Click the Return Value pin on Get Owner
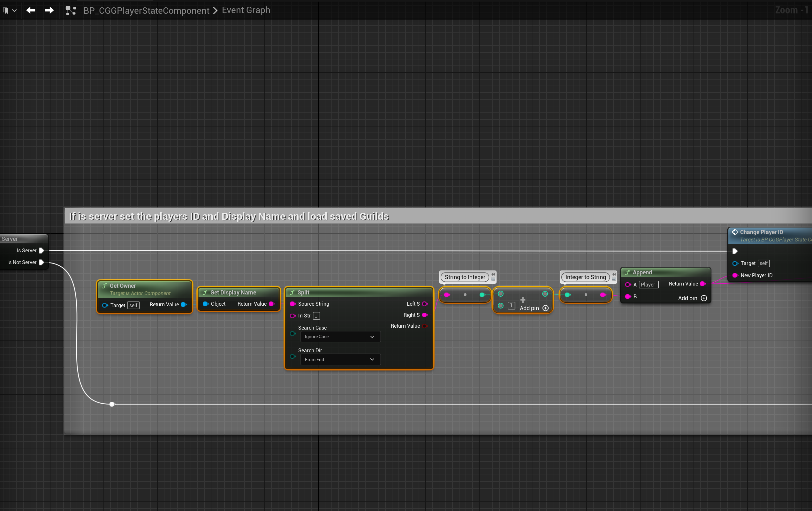Screen dimensions: 812x511 pos(184,304)
